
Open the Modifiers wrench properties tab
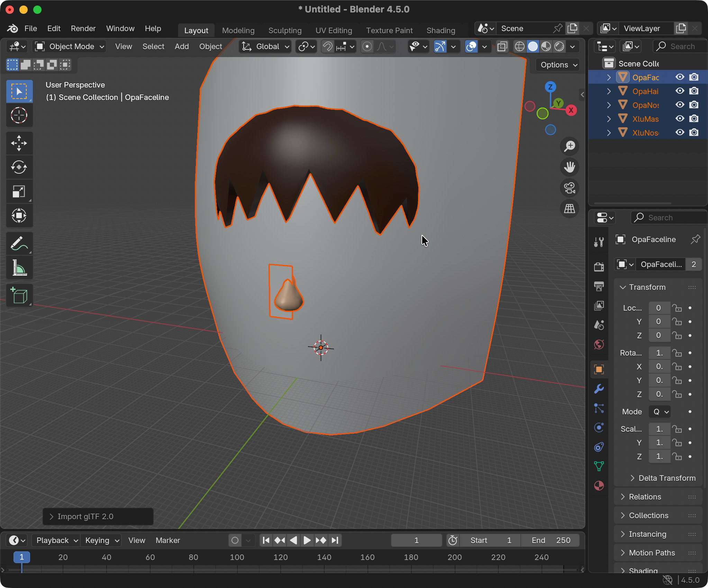coord(599,389)
